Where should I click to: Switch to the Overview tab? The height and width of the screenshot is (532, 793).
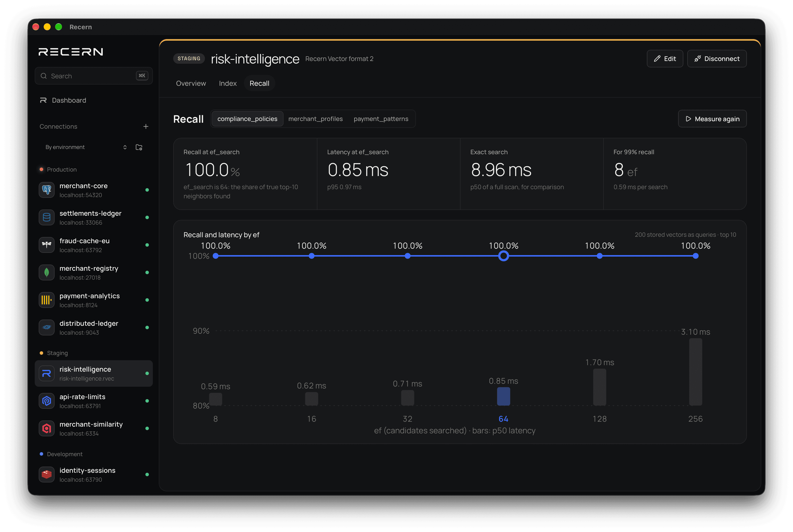click(191, 84)
